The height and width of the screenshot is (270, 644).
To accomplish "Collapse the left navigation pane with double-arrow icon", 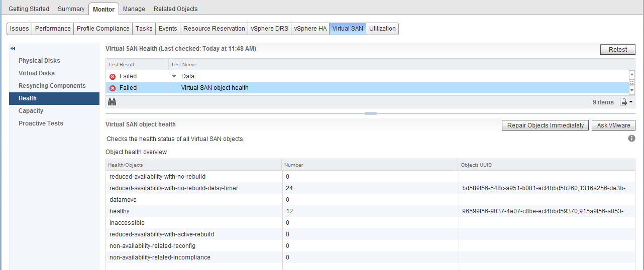I will point(13,49).
